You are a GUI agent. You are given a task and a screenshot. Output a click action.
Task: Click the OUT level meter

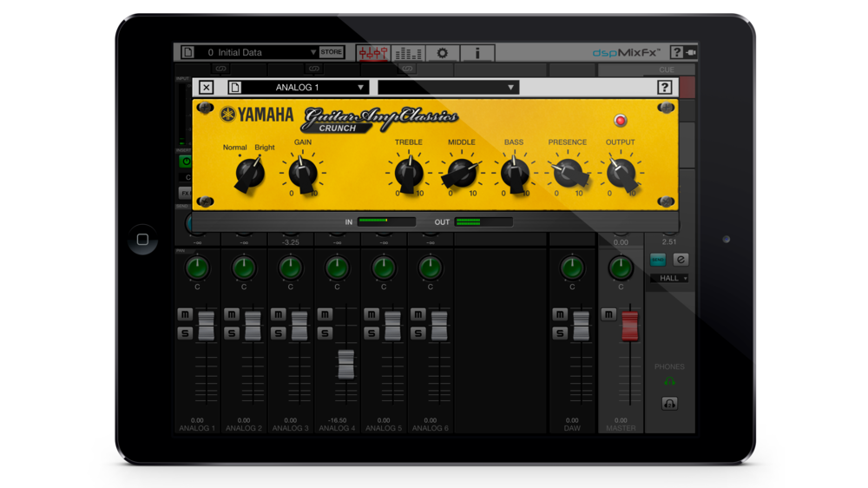point(483,221)
